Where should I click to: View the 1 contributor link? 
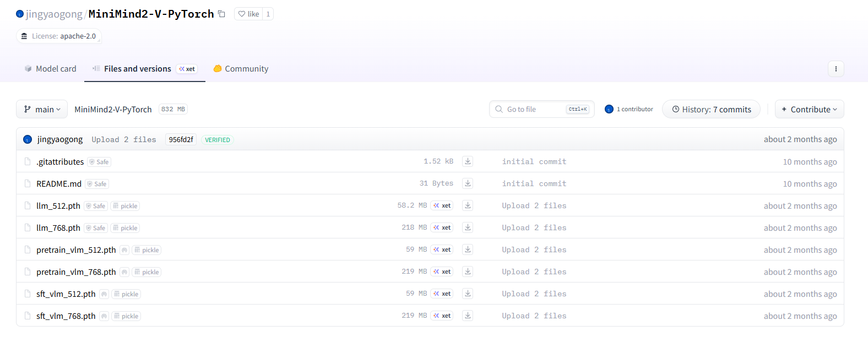(629, 109)
